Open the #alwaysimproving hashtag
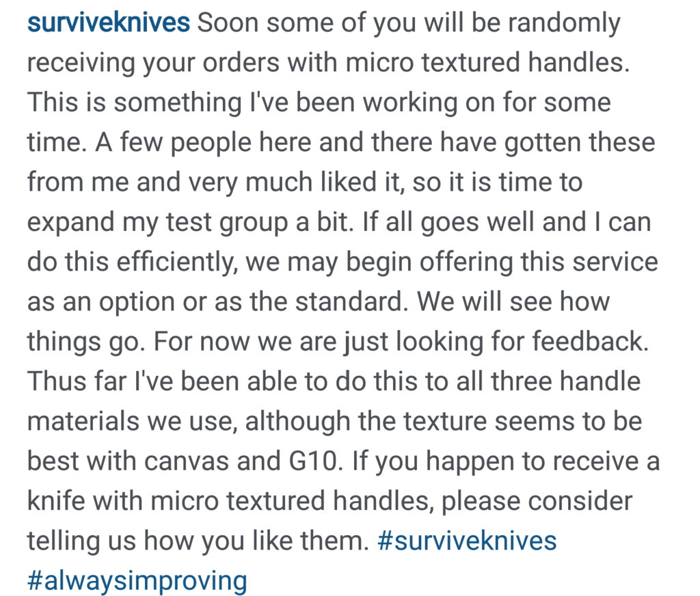This screenshot has height=596, width=700. (x=137, y=580)
